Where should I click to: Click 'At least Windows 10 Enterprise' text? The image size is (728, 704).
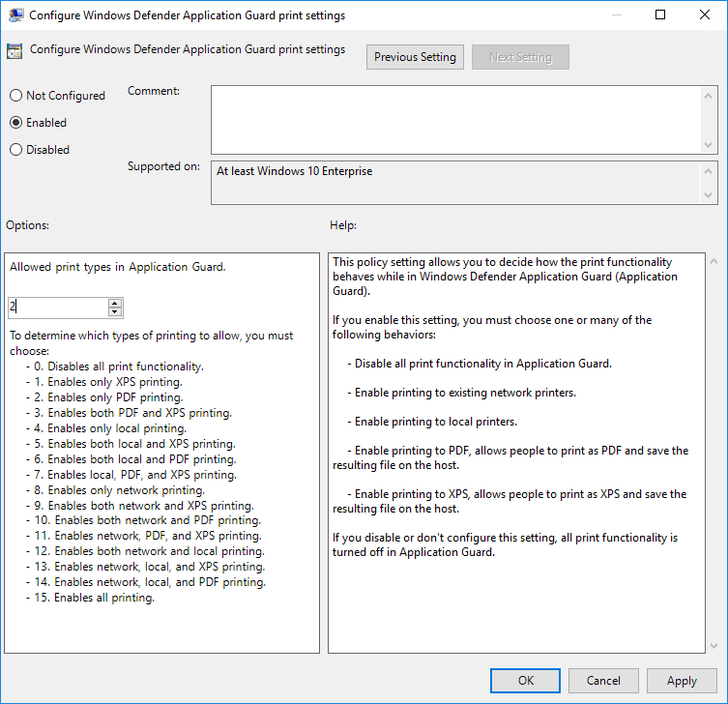click(294, 171)
